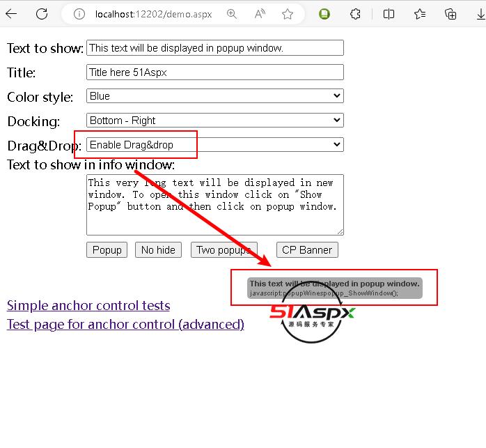Viewport: 486px width, 448px height.
Task: Open the Docking dropdown showing Bottom - Right
Action: pyautogui.click(x=214, y=120)
